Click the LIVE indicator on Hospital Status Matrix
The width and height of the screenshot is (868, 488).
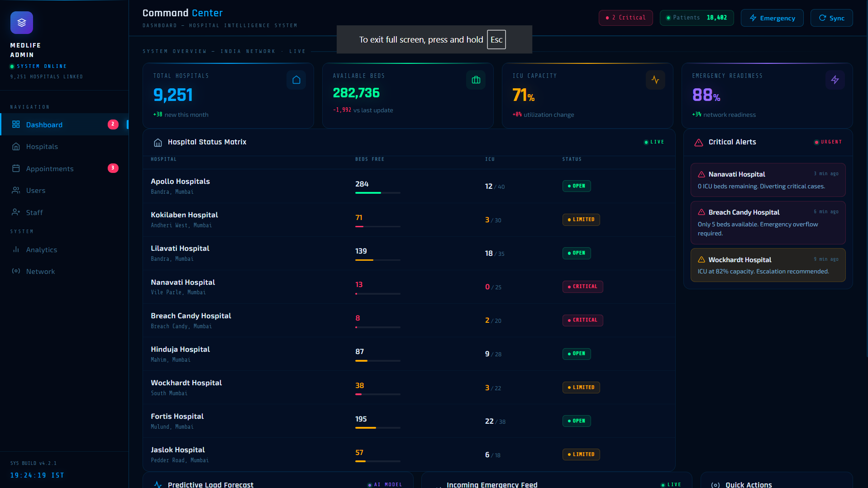[x=654, y=142]
